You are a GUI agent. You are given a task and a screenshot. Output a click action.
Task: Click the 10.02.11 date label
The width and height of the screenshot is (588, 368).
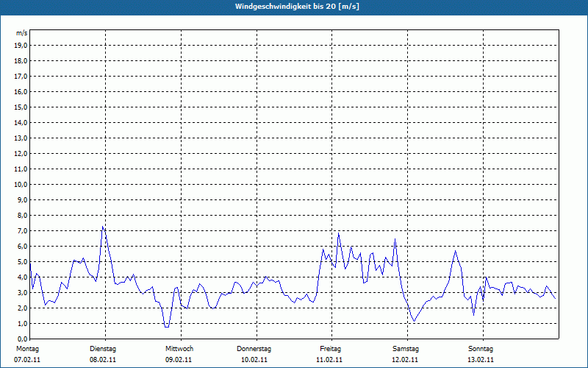point(254,360)
